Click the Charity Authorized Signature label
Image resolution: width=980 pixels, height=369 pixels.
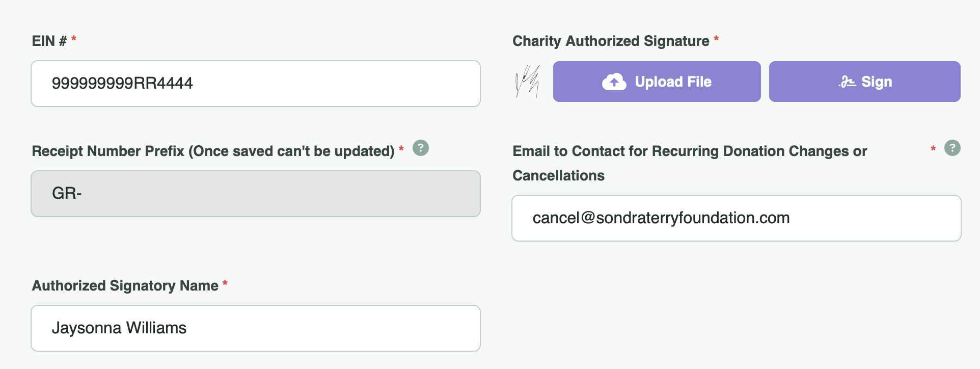click(x=611, y=41)
